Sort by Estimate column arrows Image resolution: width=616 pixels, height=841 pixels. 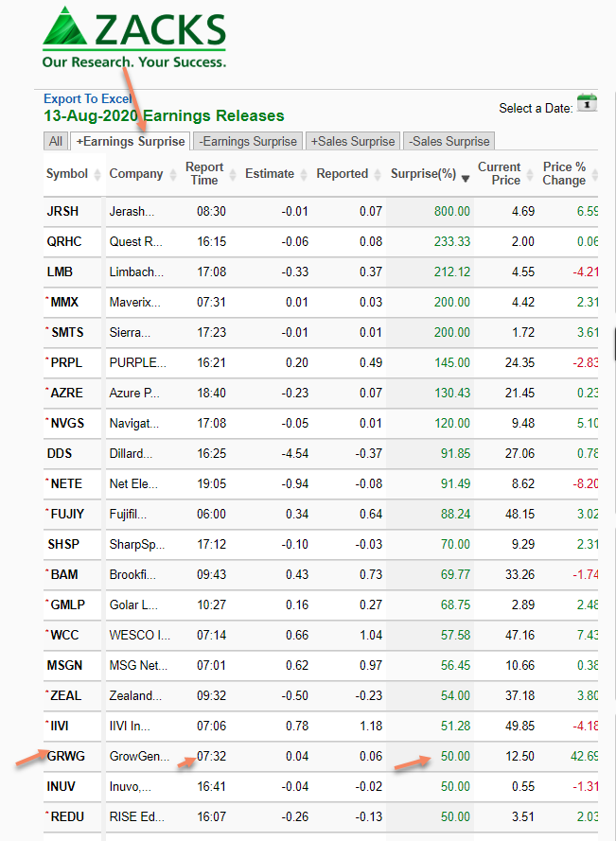pos(304,174)
